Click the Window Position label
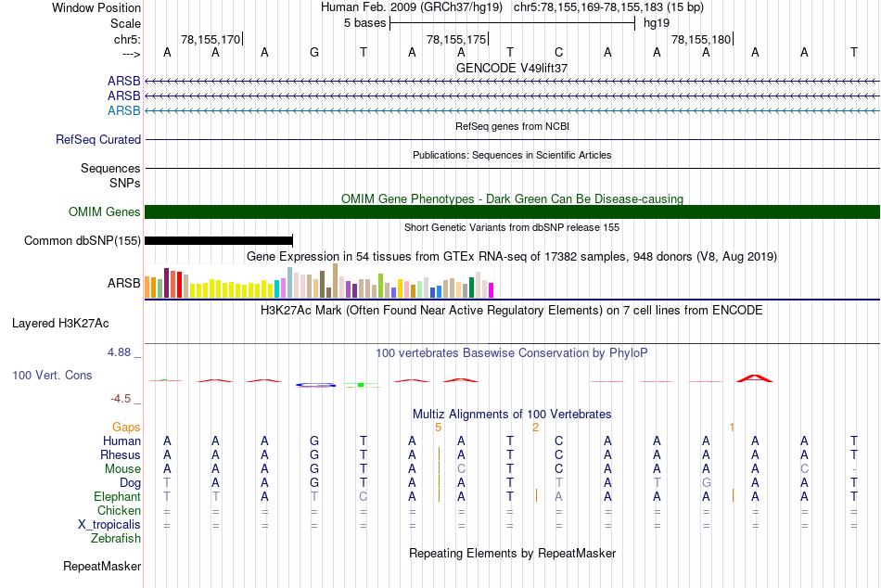The height and width of the screenshot is (588, 881). [96, 7]
